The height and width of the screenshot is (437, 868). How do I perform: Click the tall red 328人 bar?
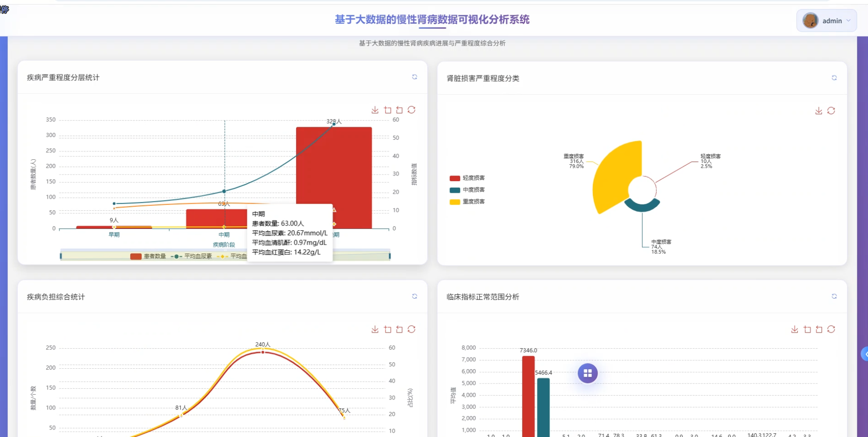(334, 177)
